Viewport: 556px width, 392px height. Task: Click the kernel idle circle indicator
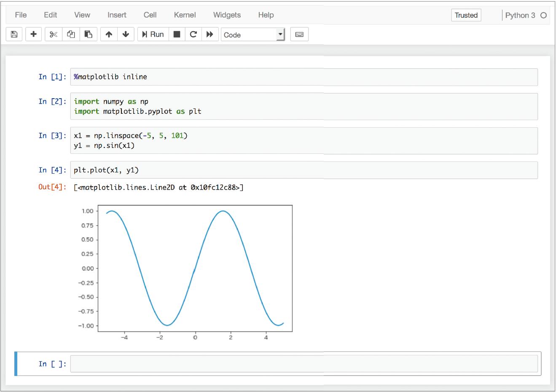[543, 16]
